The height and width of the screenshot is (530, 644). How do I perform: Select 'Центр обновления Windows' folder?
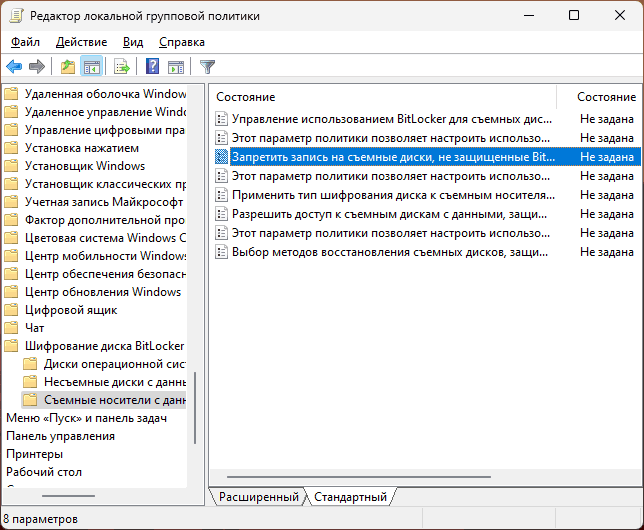(x=103, y=292)
